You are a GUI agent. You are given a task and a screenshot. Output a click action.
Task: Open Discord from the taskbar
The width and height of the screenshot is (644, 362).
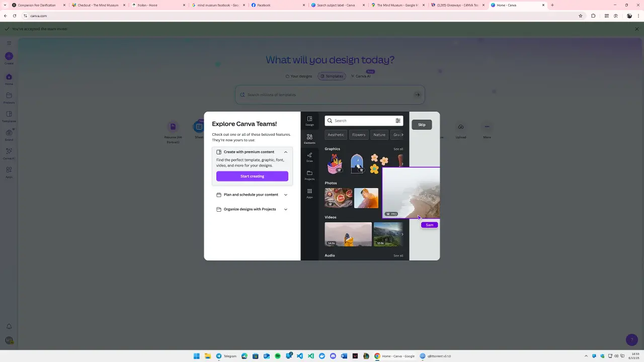[333, 356]
